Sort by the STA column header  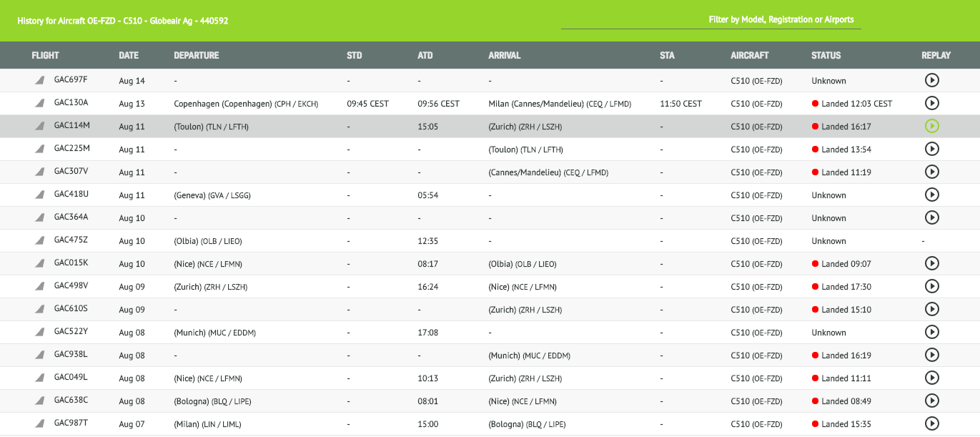668,55
